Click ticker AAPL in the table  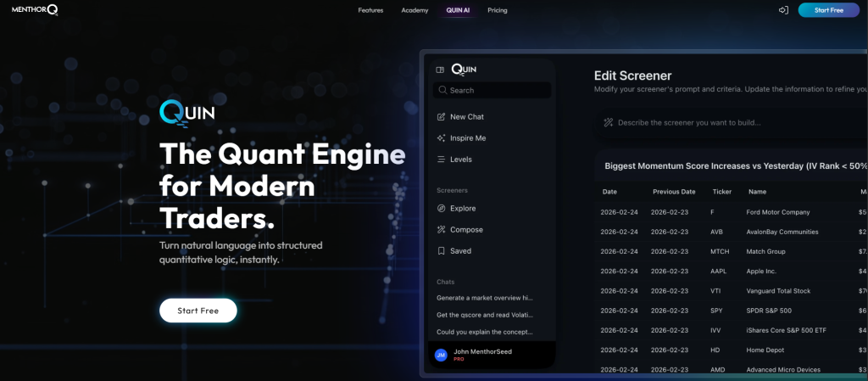719,272
